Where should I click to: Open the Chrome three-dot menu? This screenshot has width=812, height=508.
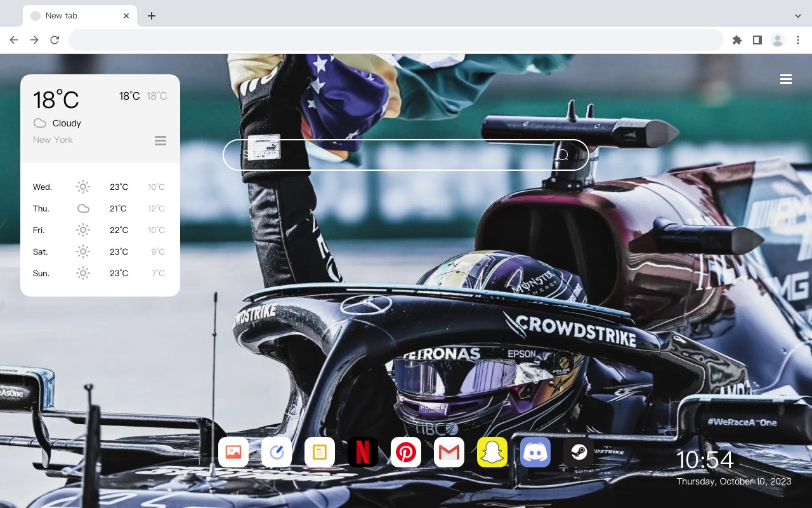798,40
